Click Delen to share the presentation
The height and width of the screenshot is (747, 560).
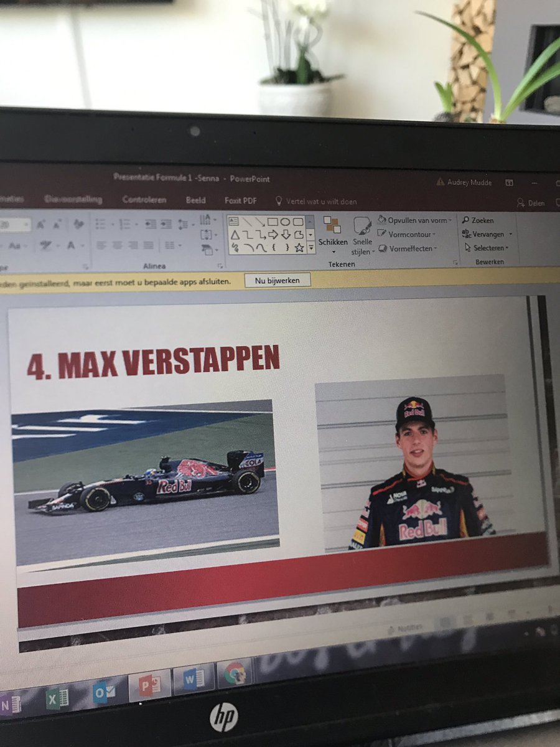pyautogui.click(x=535, y=203)
